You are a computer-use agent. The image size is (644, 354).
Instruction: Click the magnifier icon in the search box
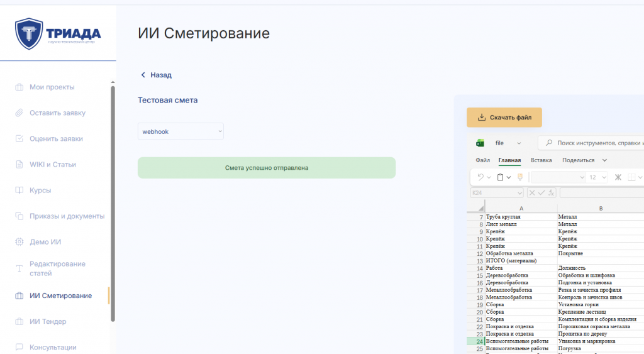click(x=548, y=143)
